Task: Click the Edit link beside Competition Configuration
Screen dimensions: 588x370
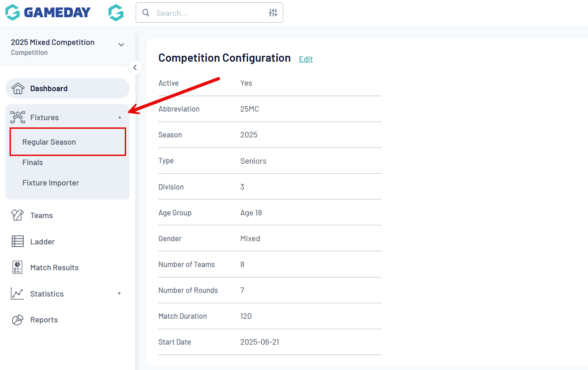Action: tap(306, 59)
